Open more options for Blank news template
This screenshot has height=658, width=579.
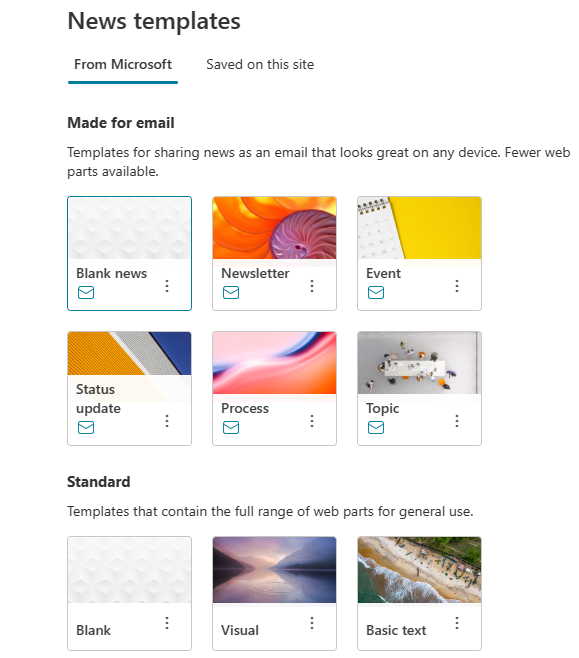(x=167, y=286)
